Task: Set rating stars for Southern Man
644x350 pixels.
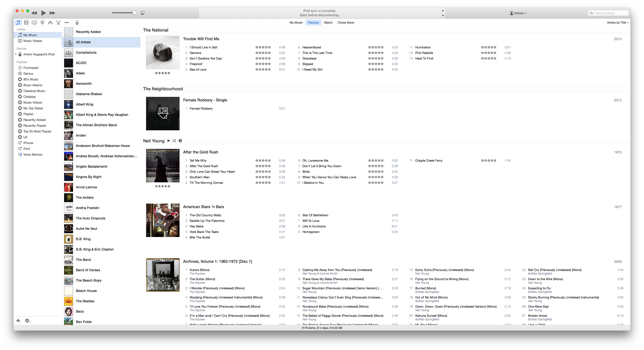Action: (x=263, y=177)
